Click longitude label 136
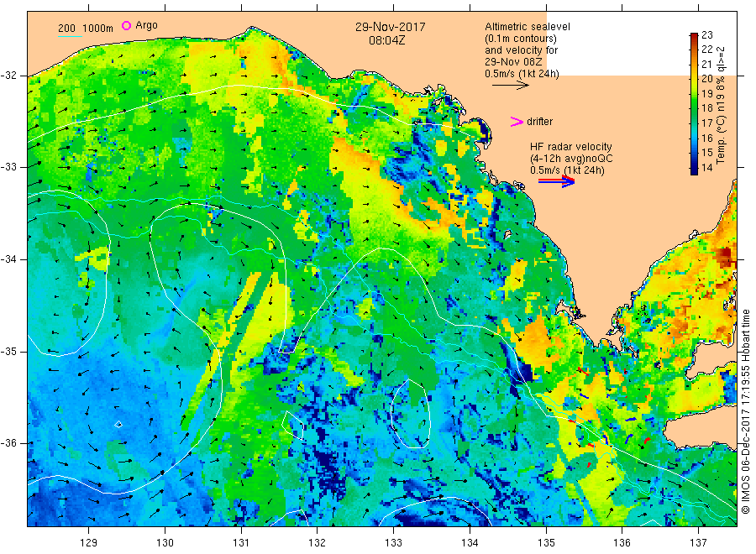 622,543
